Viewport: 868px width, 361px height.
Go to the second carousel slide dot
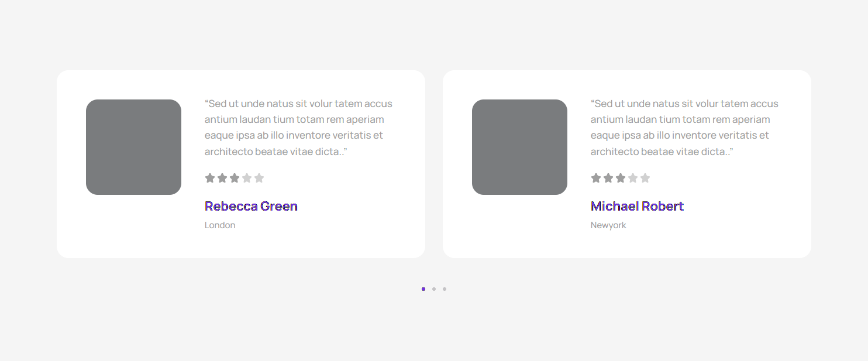(x=434, y=289)
